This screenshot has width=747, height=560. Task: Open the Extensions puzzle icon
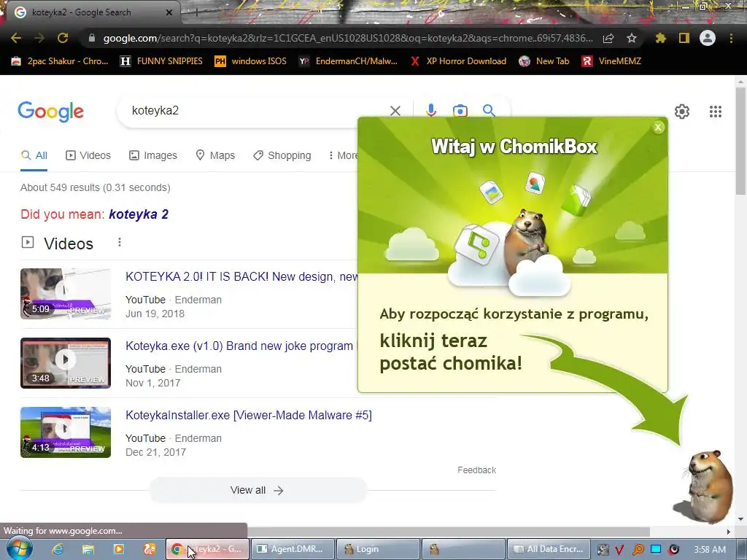click(660, 38)
